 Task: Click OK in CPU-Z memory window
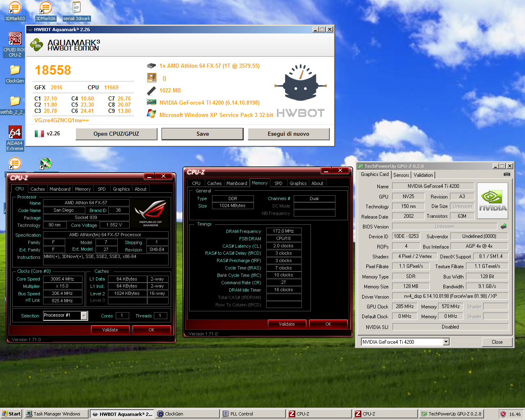click(328, 324)
